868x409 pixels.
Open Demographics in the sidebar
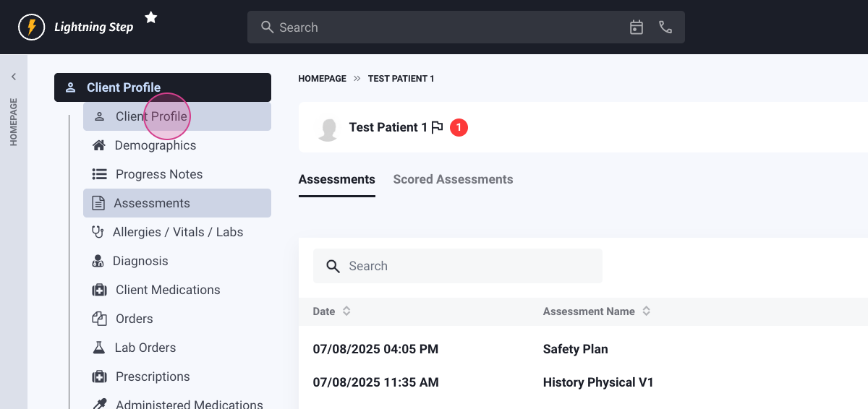pyautogui.click(x=155, y=145)
